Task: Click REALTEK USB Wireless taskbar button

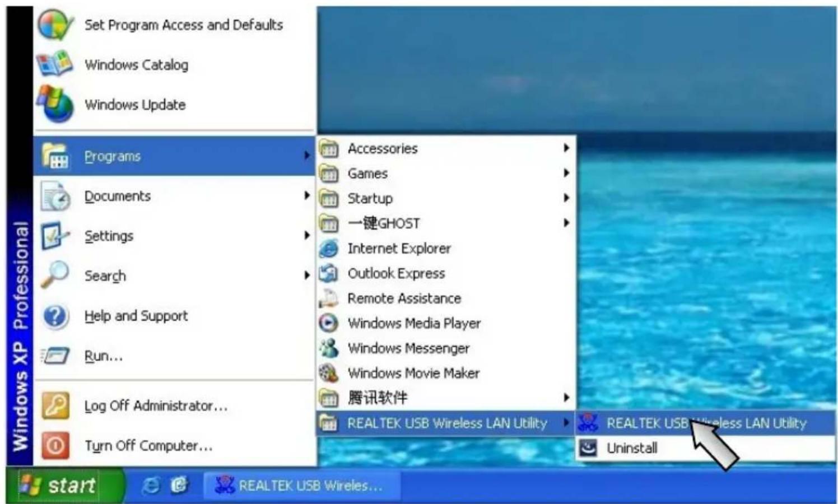Action: [301, 485]
